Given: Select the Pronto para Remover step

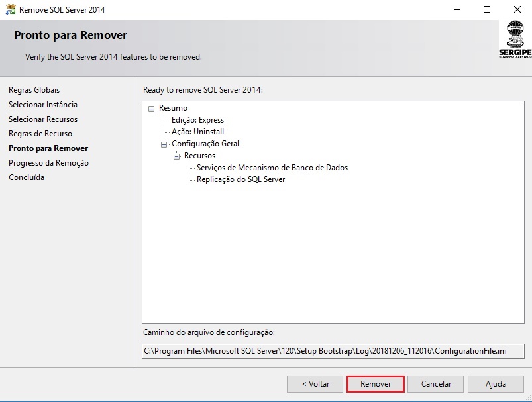Looking at the screenshot, I should [48, 148].
